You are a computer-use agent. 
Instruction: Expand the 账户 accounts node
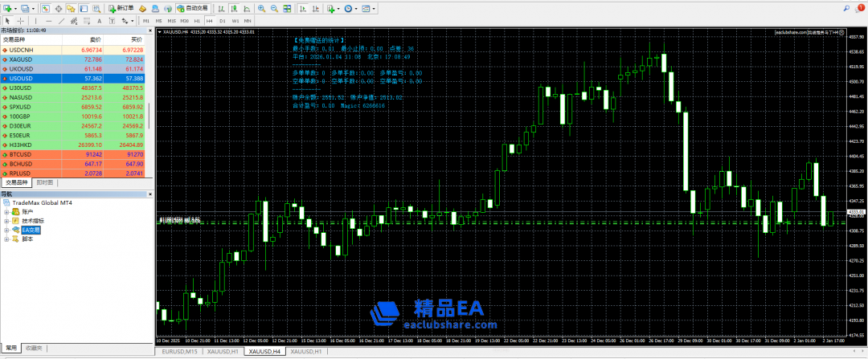6,212
